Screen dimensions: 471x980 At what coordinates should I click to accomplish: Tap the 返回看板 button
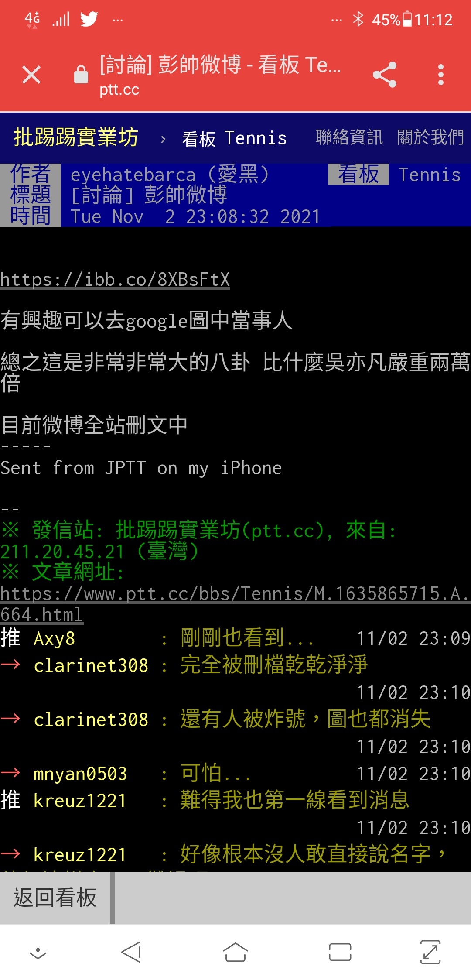click(x=55, y=898)
